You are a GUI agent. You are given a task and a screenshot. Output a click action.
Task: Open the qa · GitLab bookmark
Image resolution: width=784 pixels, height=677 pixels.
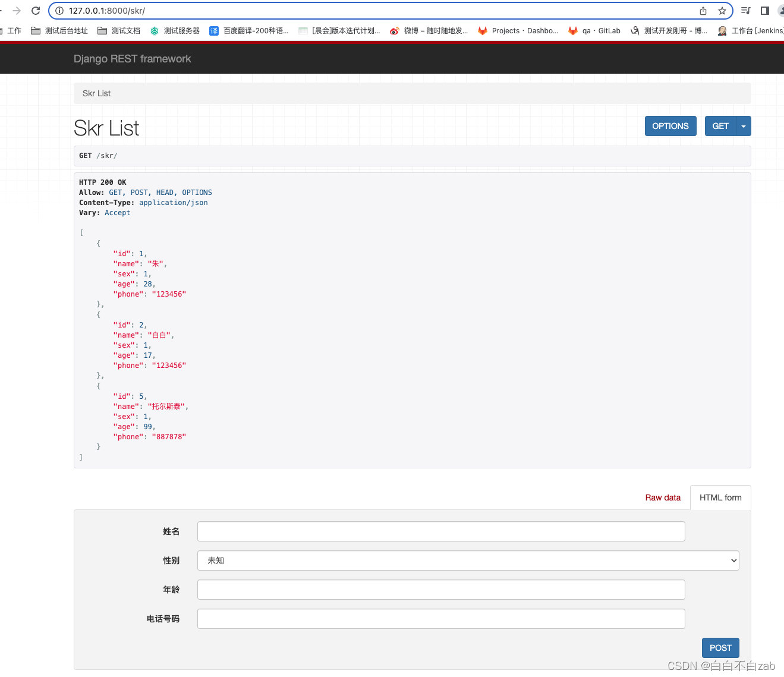click(x=594, y=31)
